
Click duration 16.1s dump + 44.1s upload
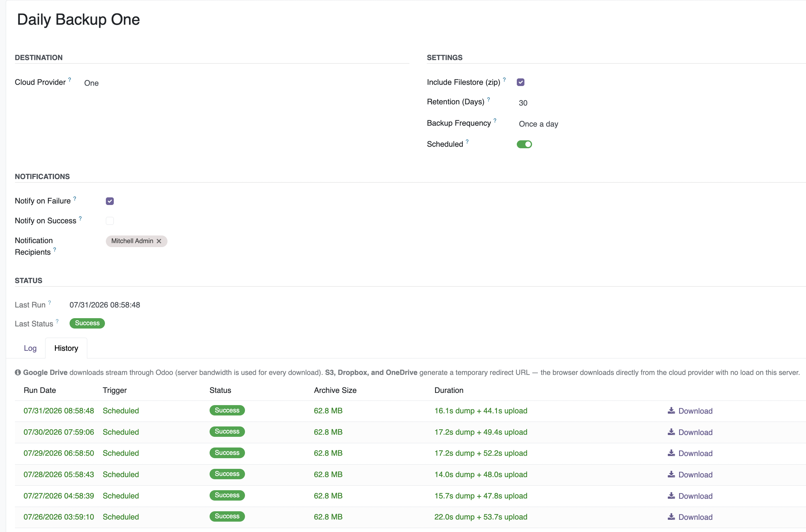tap(481, 411)
